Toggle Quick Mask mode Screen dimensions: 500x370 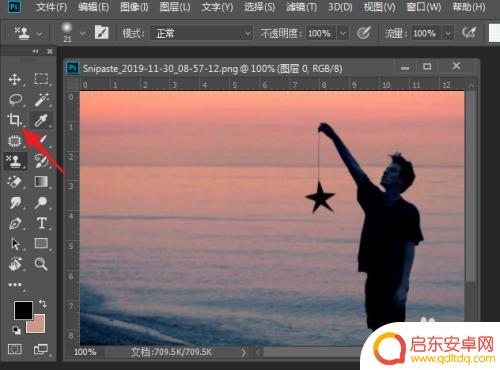click(x=15, y=349)
